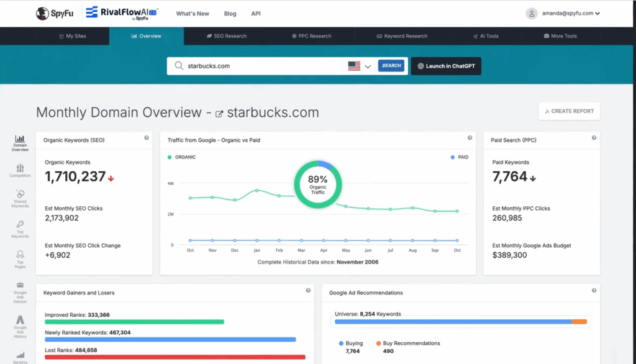Viewport: 636px width, 364px height.
Task: Open Top Keywords sidebar icon
Action: point(20,229)
